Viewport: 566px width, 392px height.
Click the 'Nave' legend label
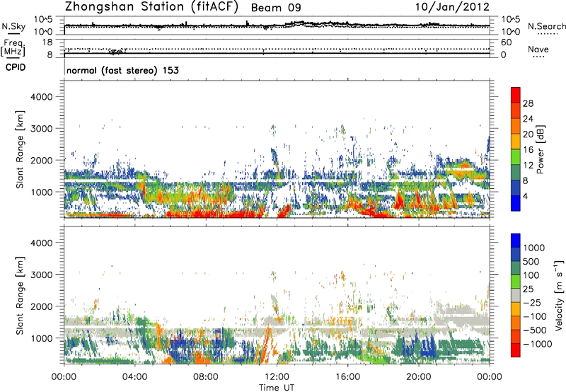538,49
